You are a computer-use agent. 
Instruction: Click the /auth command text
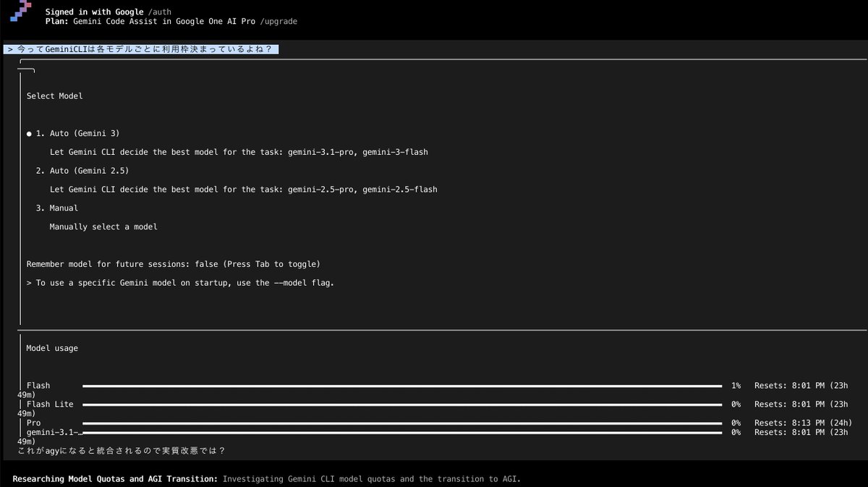point(159,12)
